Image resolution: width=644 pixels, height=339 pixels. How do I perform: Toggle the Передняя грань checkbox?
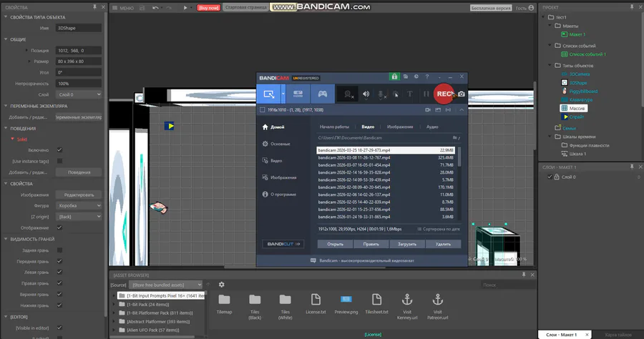59,261
